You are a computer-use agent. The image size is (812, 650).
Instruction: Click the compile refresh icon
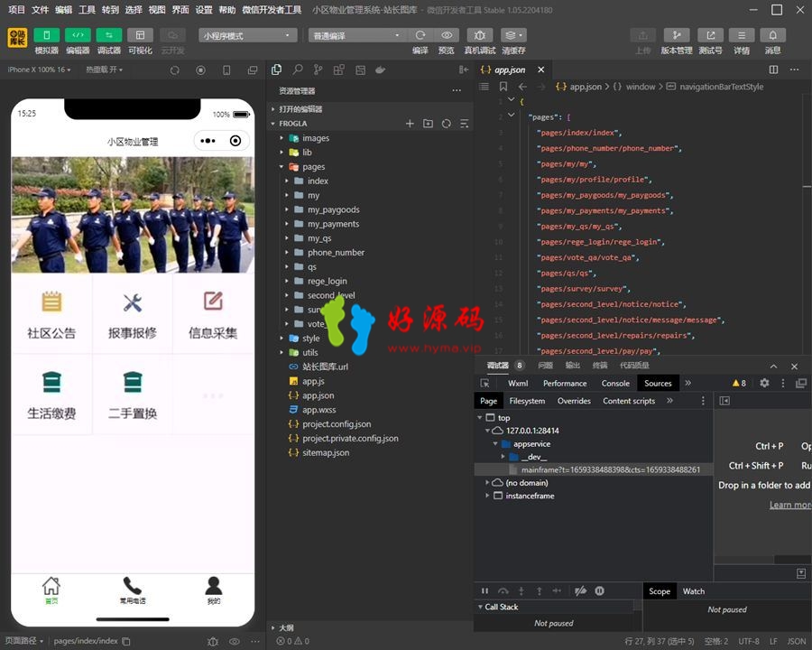pyautogui.click(x=420, y=35)
